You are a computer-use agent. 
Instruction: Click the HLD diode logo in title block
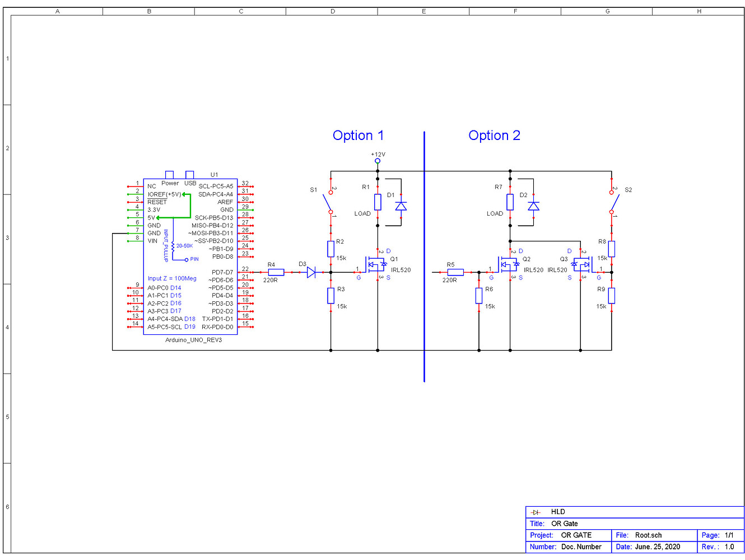tap(536, 511)
